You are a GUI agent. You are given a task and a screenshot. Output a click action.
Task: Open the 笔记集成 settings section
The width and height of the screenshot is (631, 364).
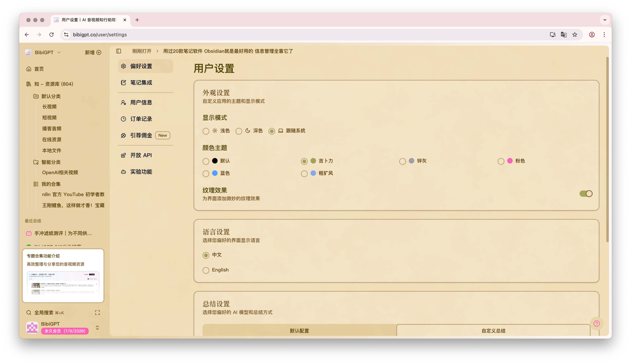pyautogui.click(x=141, y=82)
